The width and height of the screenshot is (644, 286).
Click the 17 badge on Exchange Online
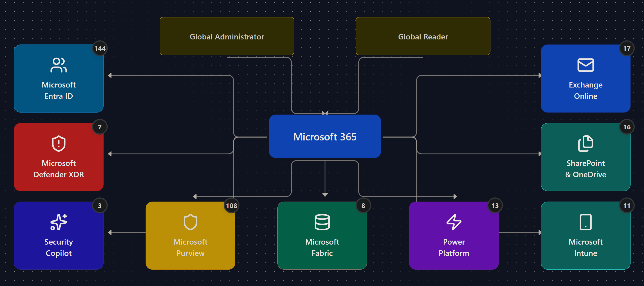(x=627, y=48)
